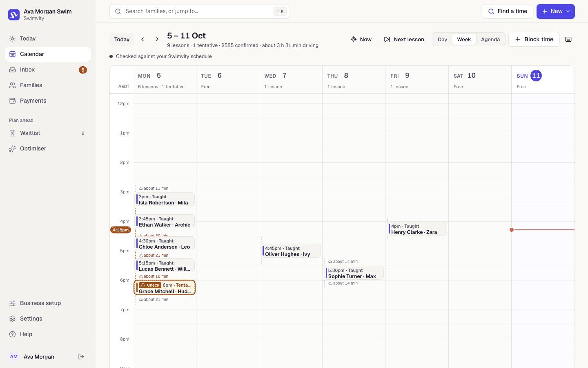The image size is (588, 368).
Task: Open the Inbox with 5 unread
Action: tap(48, 70)
